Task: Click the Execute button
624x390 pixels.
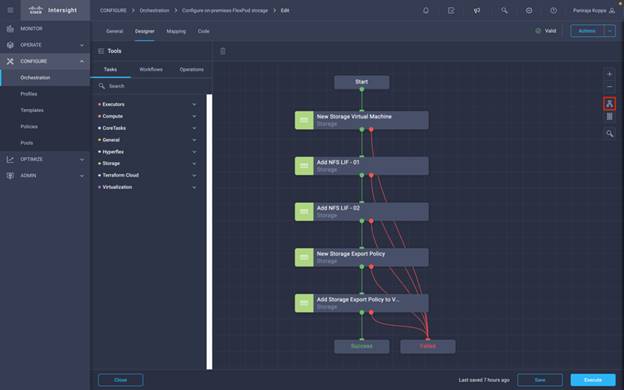Action: point(593,380)
